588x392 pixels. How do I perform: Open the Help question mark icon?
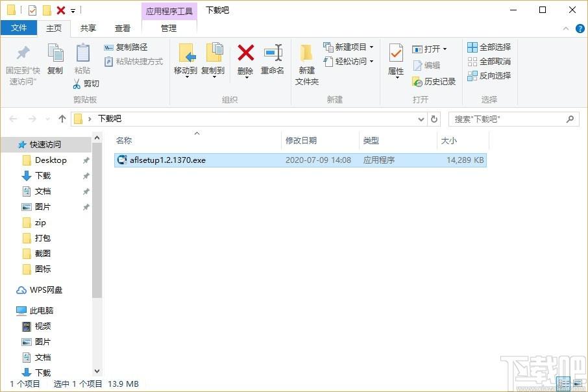580,29
